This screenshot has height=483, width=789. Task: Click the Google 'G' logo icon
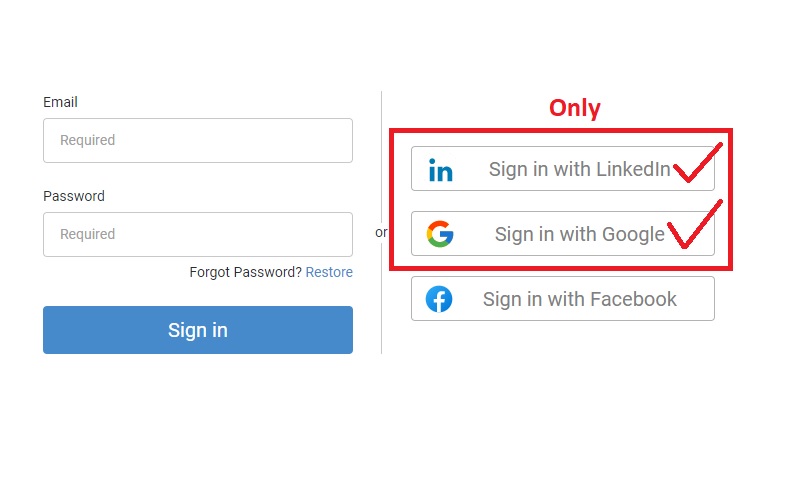(440, 234)
